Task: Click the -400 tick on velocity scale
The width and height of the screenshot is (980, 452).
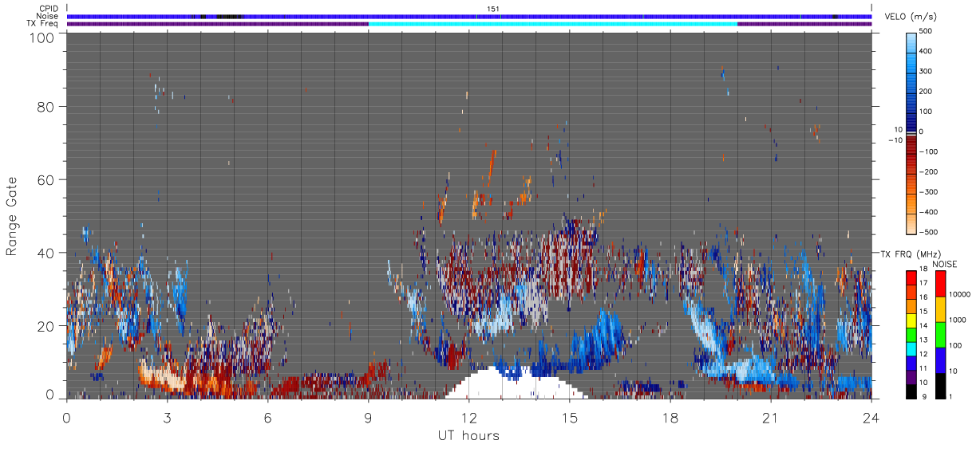Action: [930, 212]
